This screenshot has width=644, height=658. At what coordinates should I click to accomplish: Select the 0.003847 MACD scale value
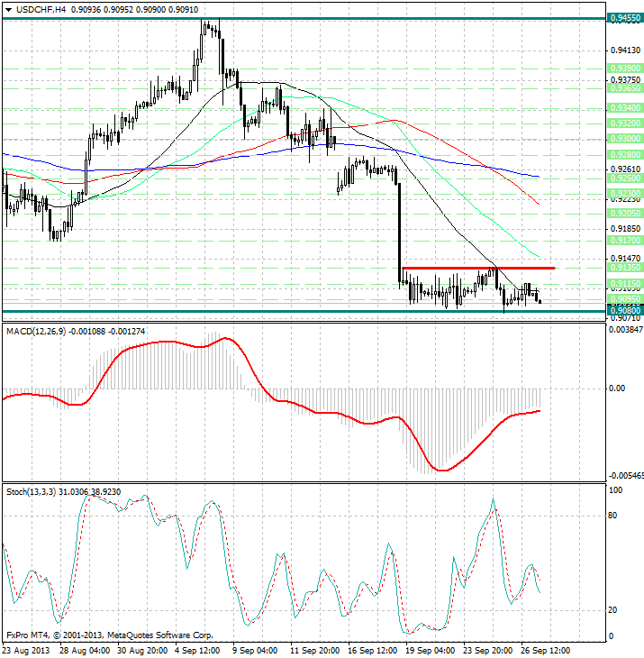coord(626,330)
